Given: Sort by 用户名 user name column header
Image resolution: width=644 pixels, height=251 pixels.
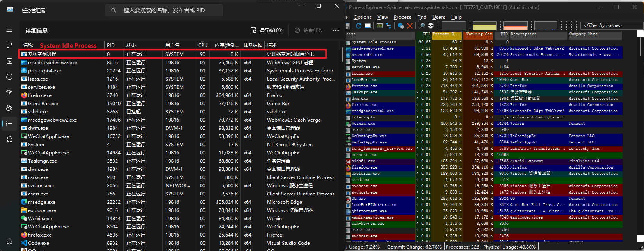Looking at the screenshot, I should (178, 45).
